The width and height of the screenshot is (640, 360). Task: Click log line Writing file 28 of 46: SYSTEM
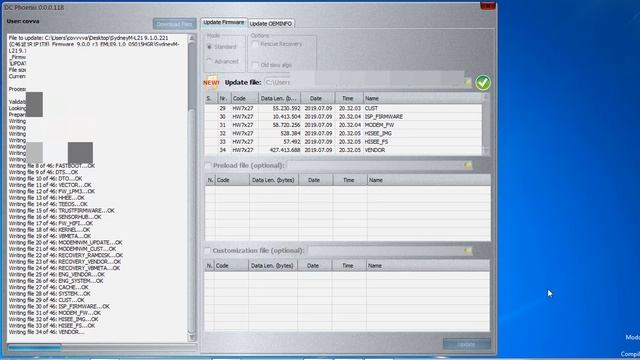(49, 294)
